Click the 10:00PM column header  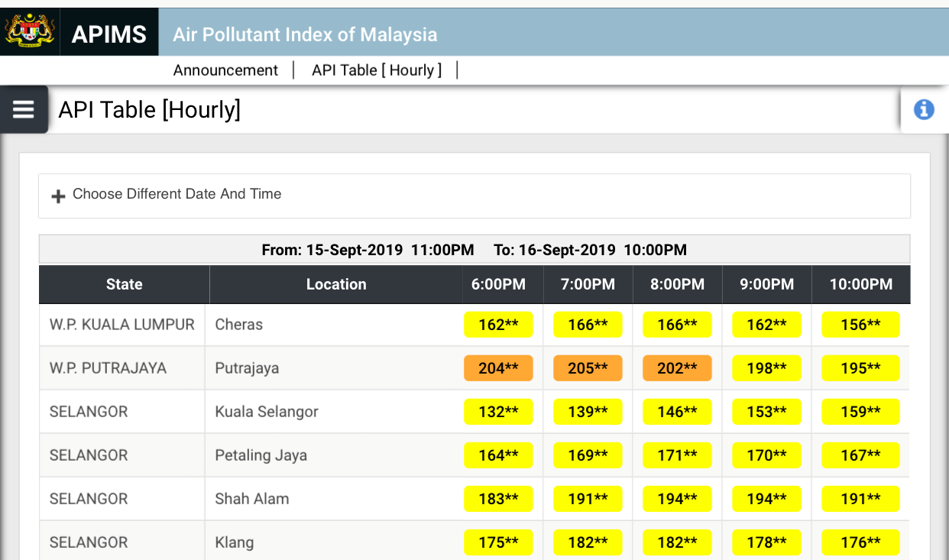[x=860, y=284]
